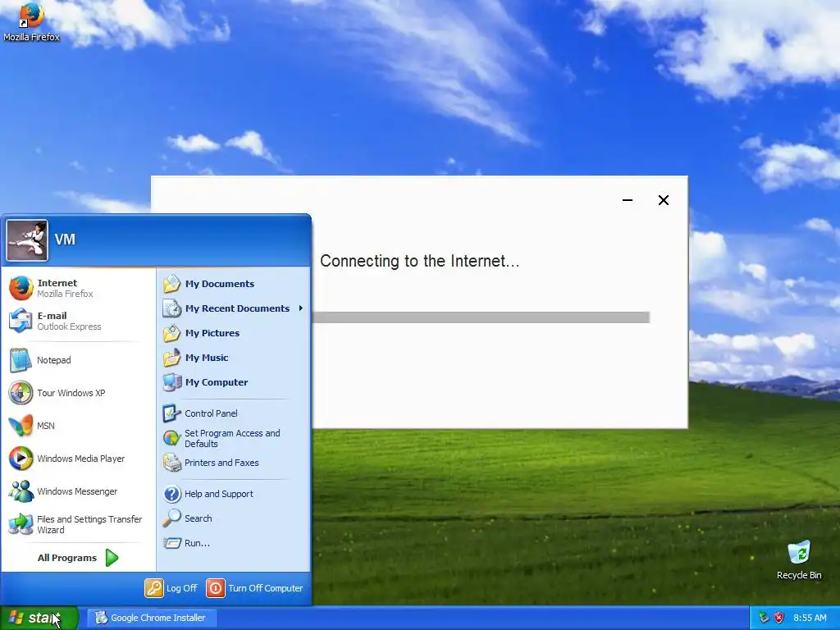This screenshot has width=840, height=630.
Task: Click the network tray icon in taskbar
Action: (764, 618)
